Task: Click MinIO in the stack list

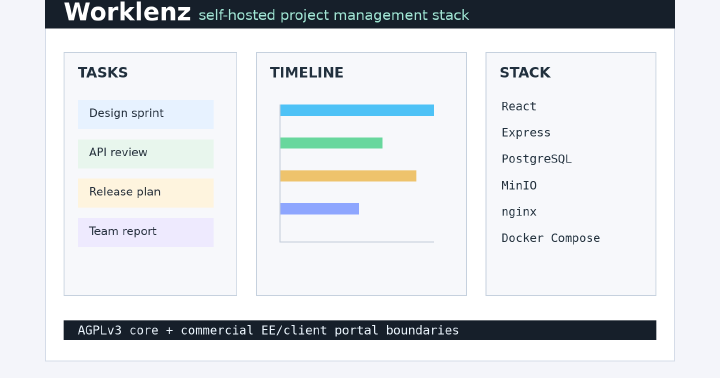Action: (519, 186)
